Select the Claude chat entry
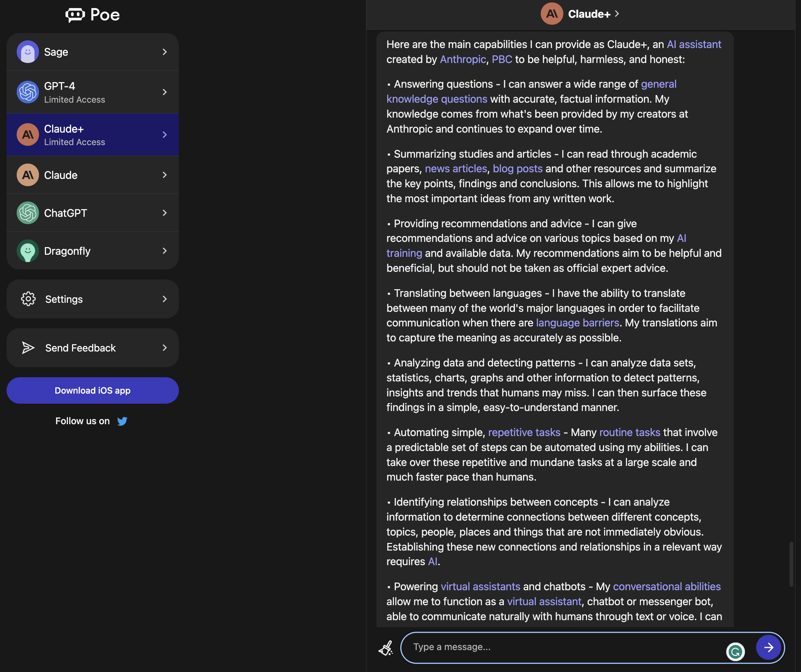This screenshot has width=801, height=672. click(x=93, y=175)
